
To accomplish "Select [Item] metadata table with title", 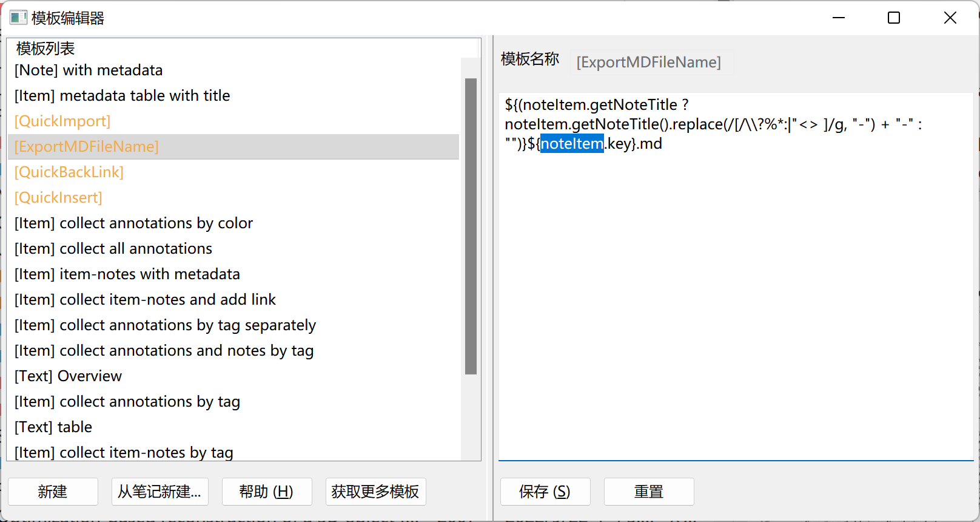I will tap(122, 95).
